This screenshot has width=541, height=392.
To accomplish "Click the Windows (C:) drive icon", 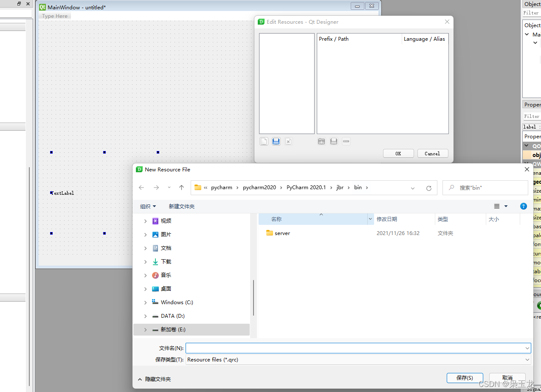I will 155,302.
